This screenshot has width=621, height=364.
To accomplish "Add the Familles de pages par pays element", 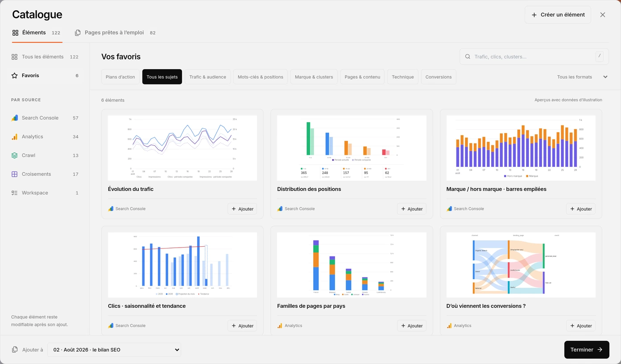I will [411, 326].
